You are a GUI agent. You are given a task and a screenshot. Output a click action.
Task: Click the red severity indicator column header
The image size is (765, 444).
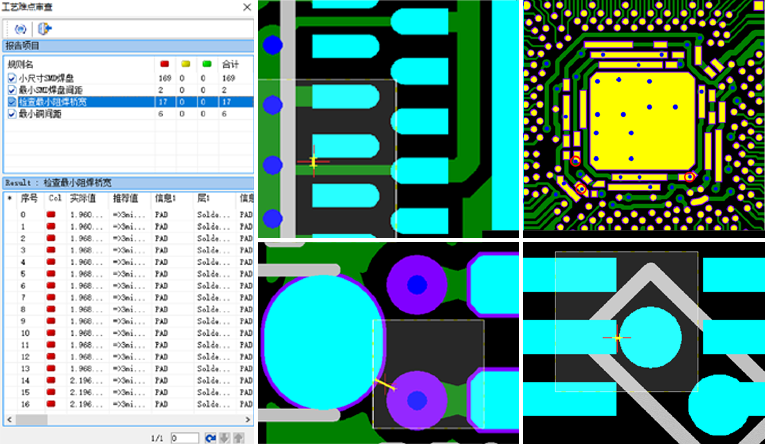click(x=165, y=63)
